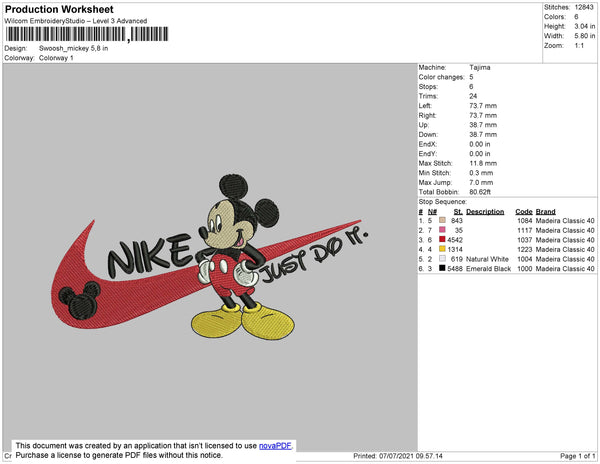The height and width of the screenshot is (464, 600).
Task: Select the pink color swatch in row 2
Action: point(442,230)
